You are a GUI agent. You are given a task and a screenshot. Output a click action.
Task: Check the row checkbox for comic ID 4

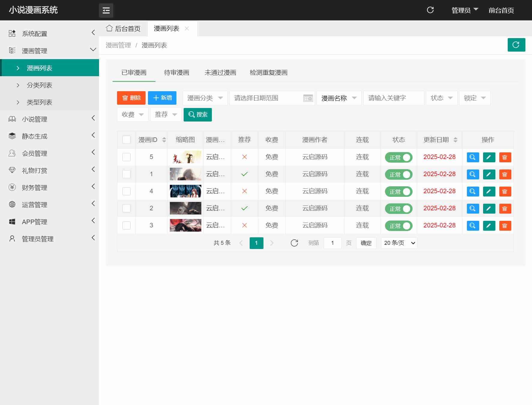coord(126,191)
